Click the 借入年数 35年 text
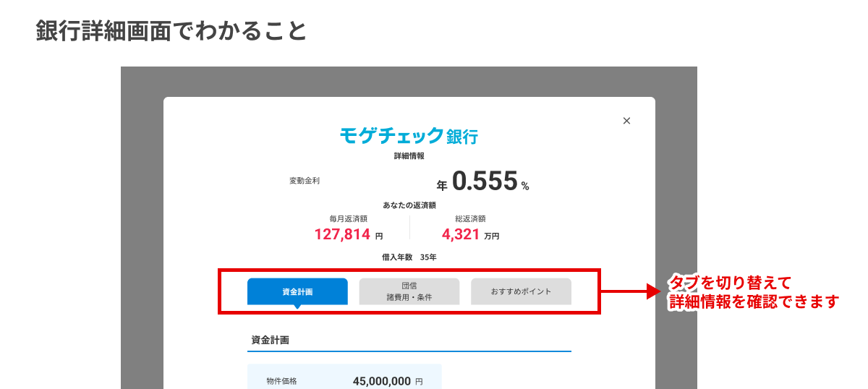Viewport: 868px width, 389px height. 409,257
